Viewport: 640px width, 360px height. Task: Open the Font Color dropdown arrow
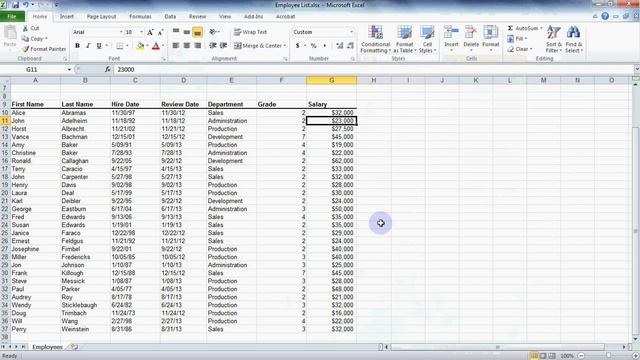(x=163, y=46)
